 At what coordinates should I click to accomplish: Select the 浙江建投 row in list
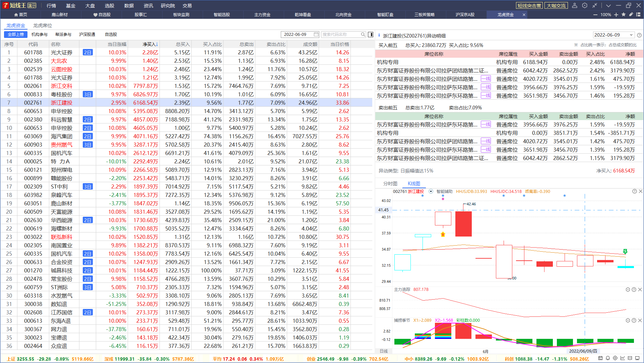click(x=186, y=103)
